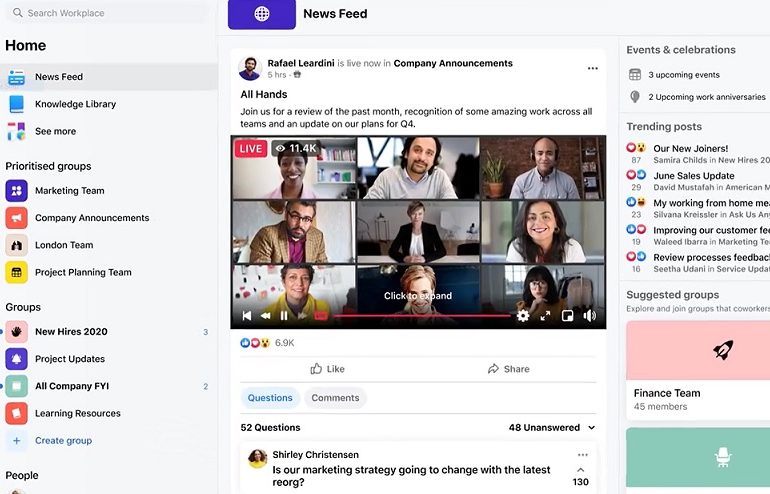The image size is (770, 494).
Task: Open the Finance Team rocket cover card
Action: [698, 351]
